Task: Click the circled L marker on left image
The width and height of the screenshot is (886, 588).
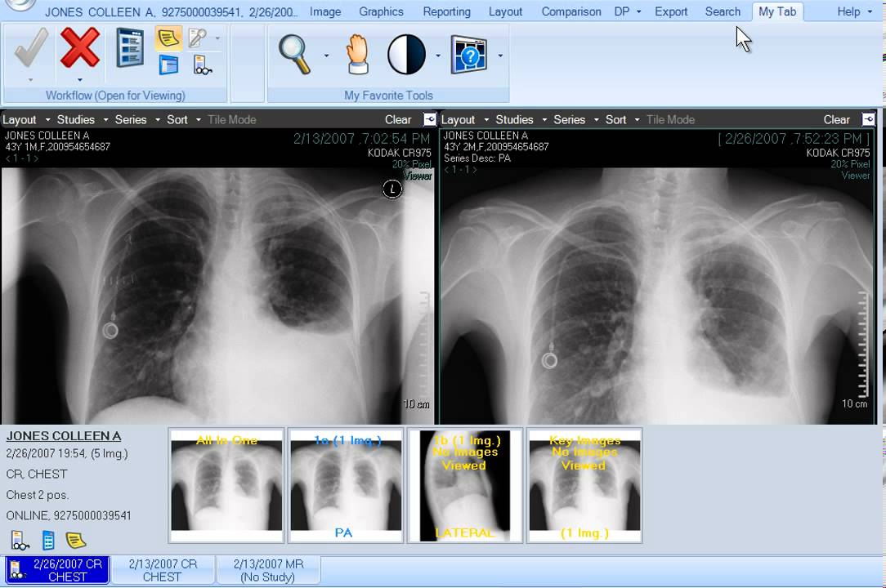Action: [x=392, y=189]
